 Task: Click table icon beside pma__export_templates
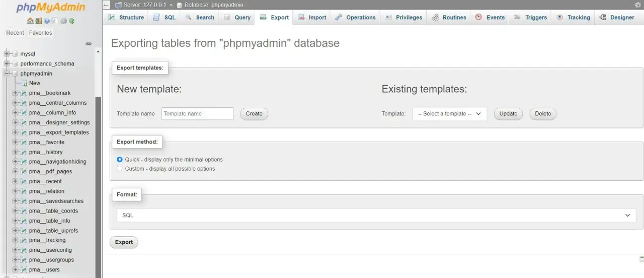click(24, 132)
